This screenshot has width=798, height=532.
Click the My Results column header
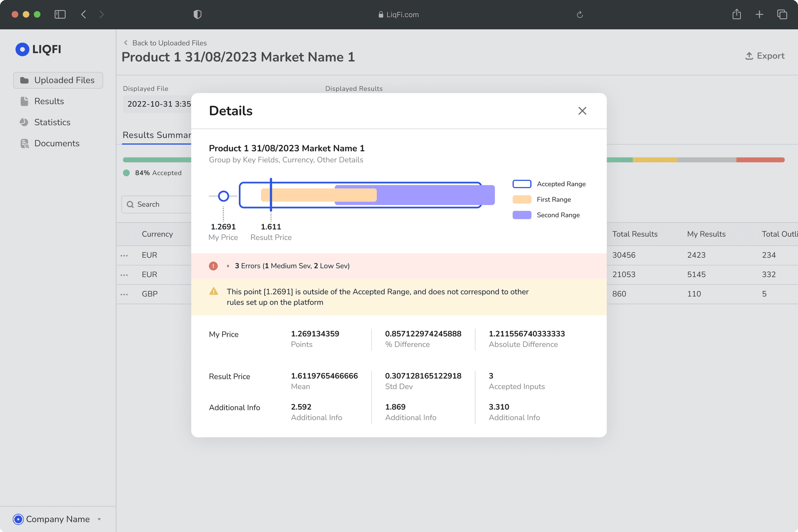point(706,234)
